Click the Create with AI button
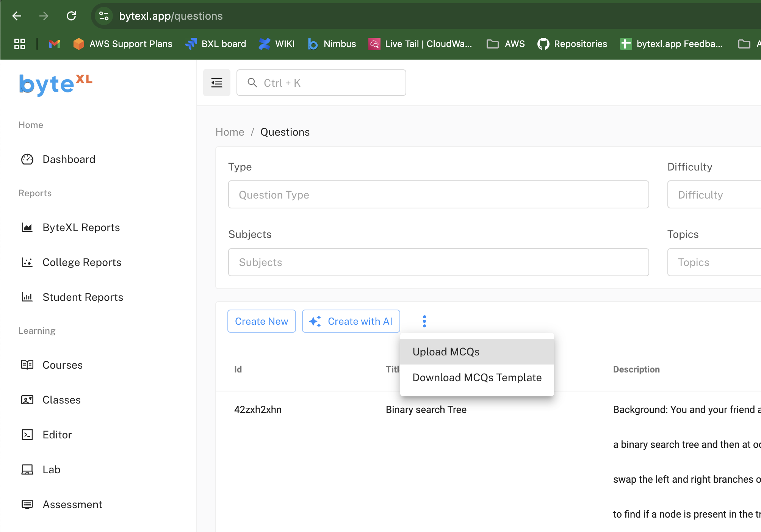The width and height of the screenshot is (761, 532). tap(351, 321)
